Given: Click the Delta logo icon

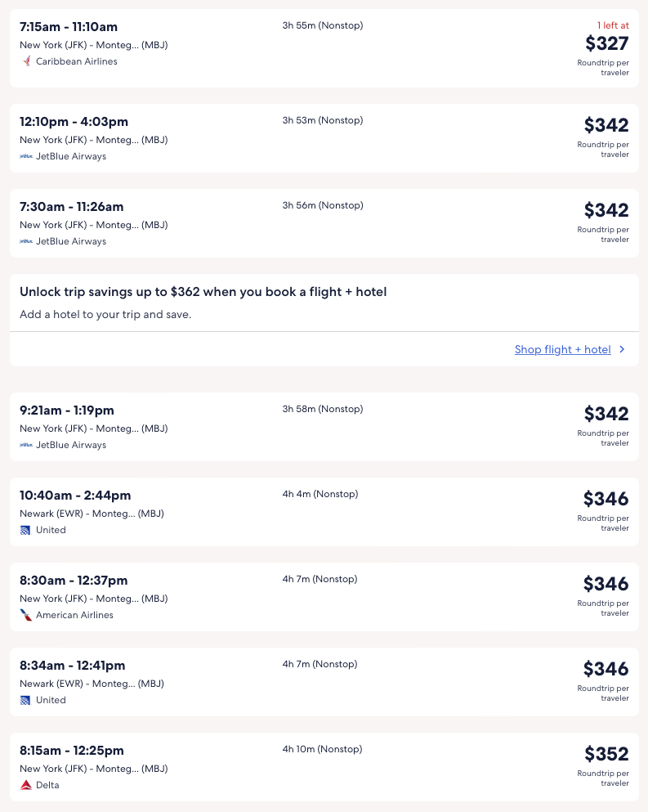Looking at the screenshot, I should coord(26,785).
